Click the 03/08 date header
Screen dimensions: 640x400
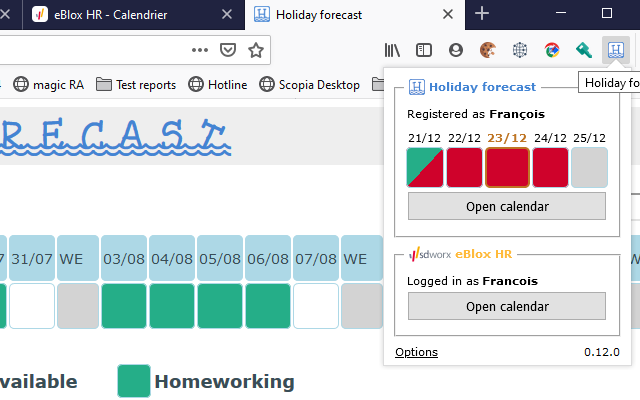point(124,259)
